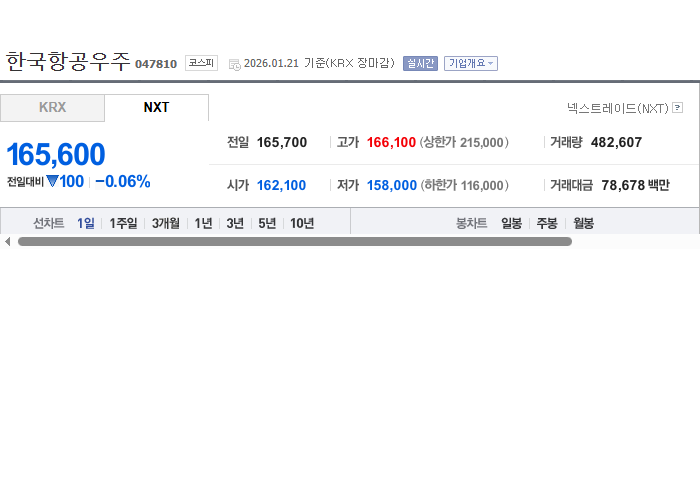Select 1년 line chart period

click(203, 223)
